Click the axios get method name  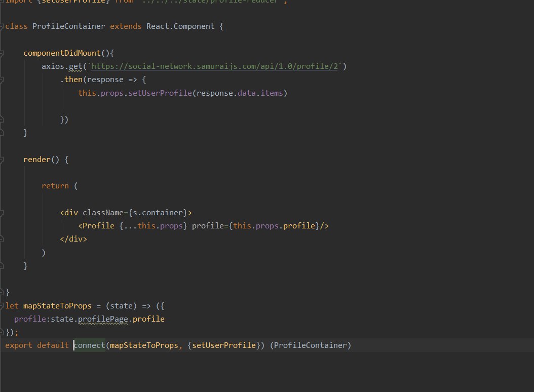[75, 66]
